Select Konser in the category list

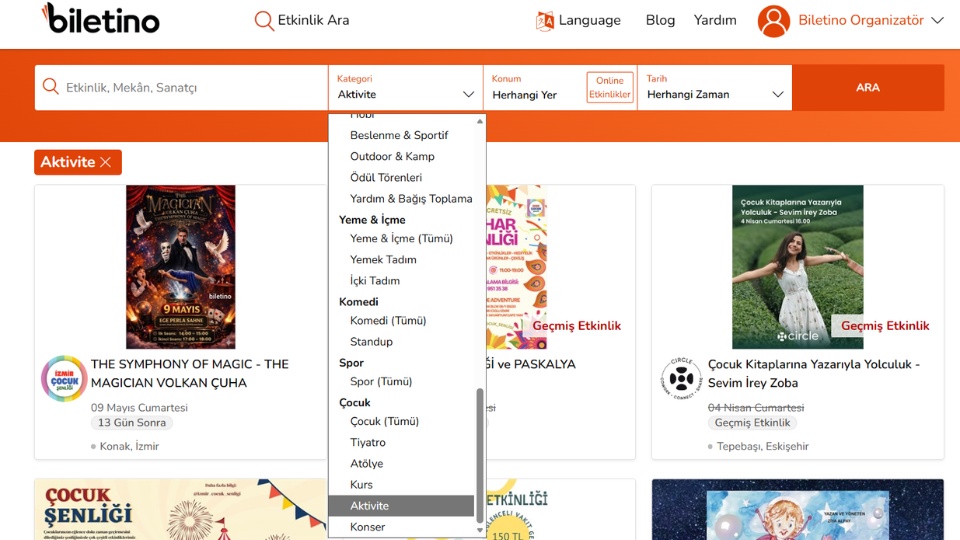click(x=367, y=527)
